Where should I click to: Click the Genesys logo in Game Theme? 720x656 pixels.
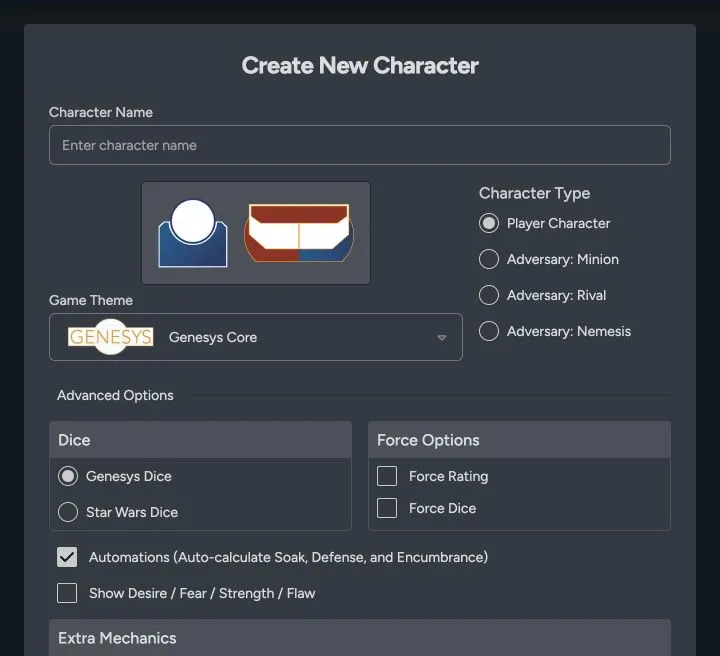pos(110,337)
